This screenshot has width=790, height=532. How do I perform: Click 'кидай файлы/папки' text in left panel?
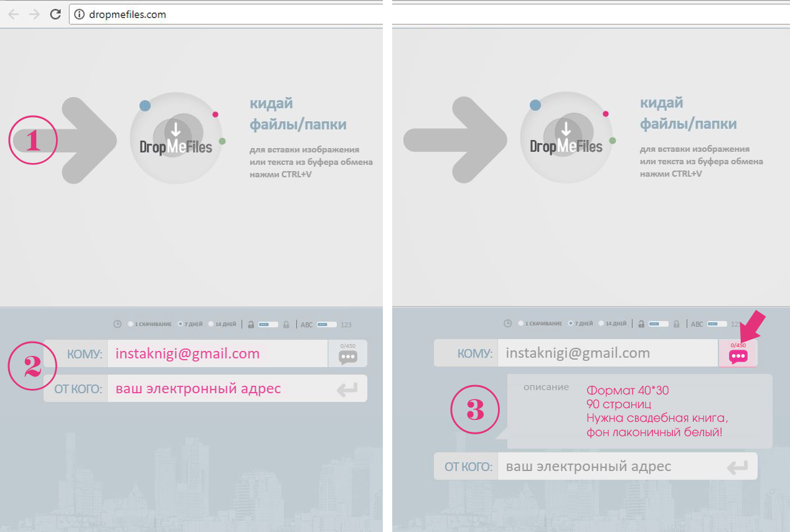[298, 114]
